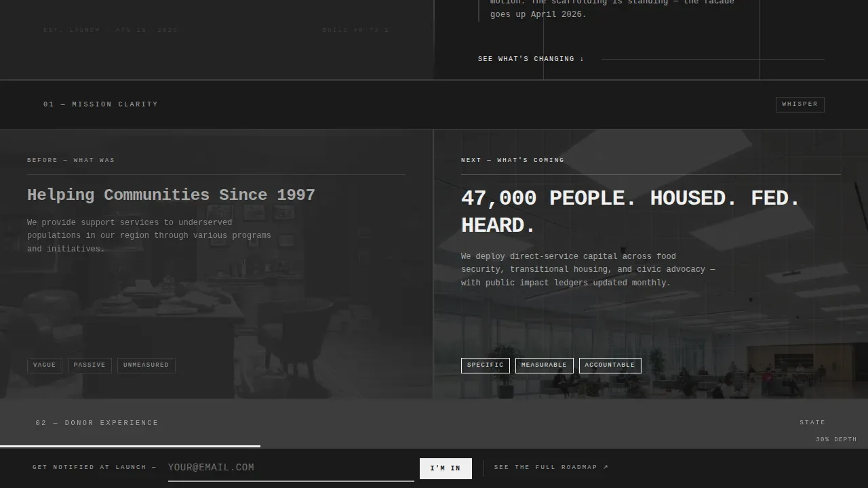Image resolution: width=868 pixels, height=488 pixels.
Task: Focus the YOUR@EMAIL.COM input field
Action: [x=291, y=468]
